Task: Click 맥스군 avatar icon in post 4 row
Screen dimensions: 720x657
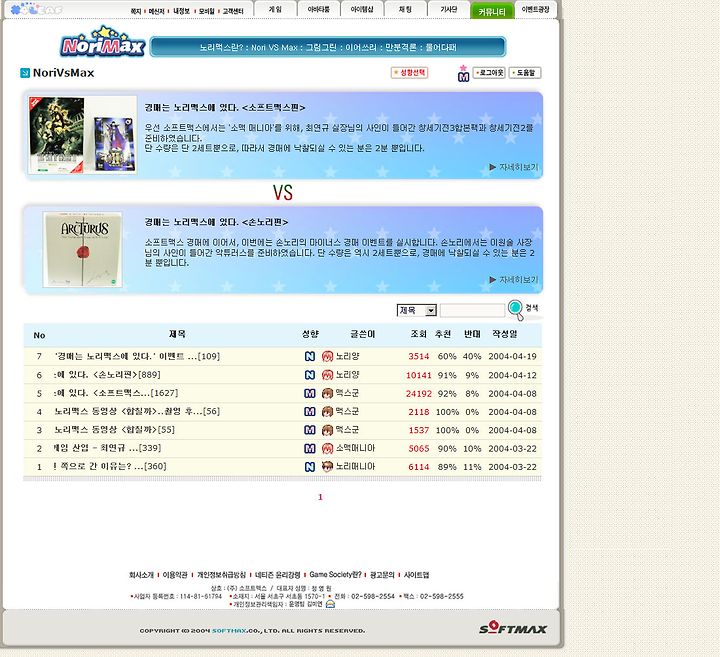Action: pos(327,411)
